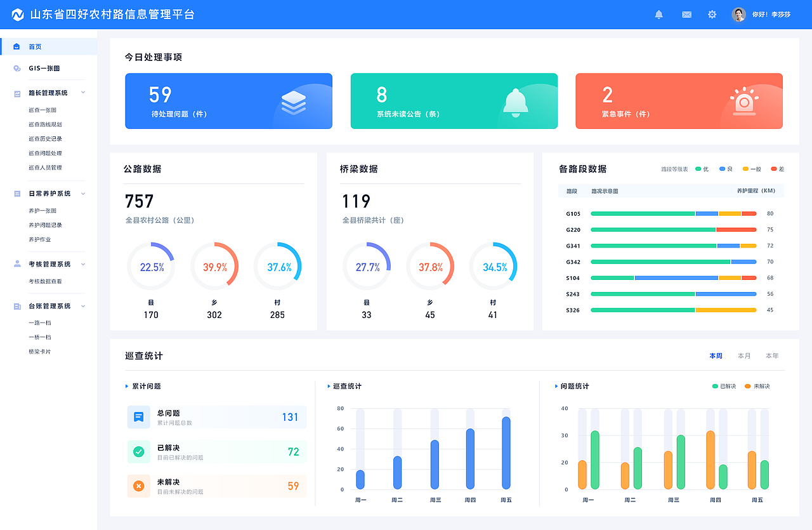The width and height of the screenshot is (812, 530).
Task: Open the notification bell icon
Action: click(658, 14)
